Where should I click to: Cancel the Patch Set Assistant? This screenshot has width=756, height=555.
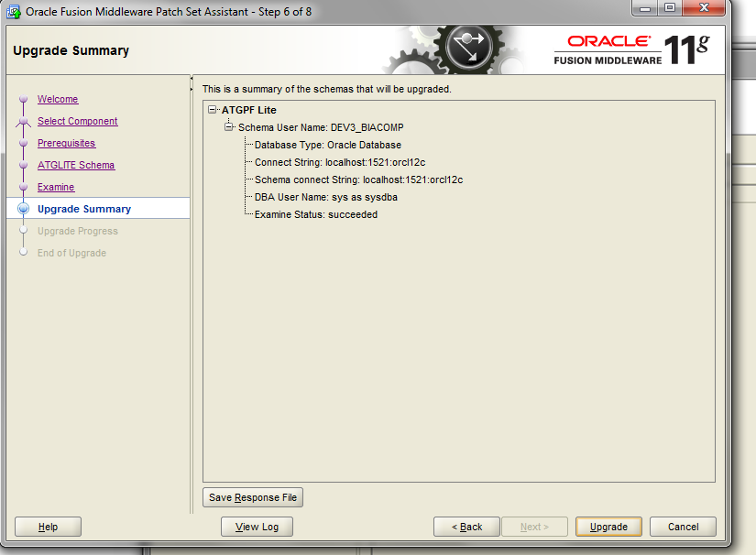684,527
